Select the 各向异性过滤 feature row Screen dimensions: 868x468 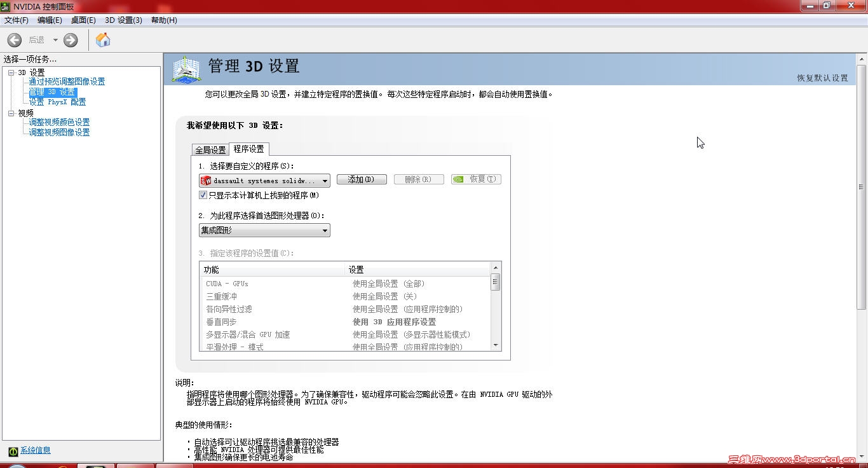pyautogui.click(x=345, y=309)
